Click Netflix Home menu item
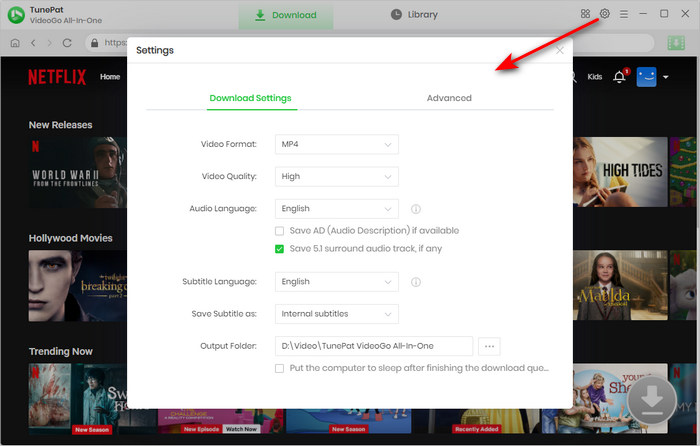This screenshot has width=700, height=446. [110, 77]
